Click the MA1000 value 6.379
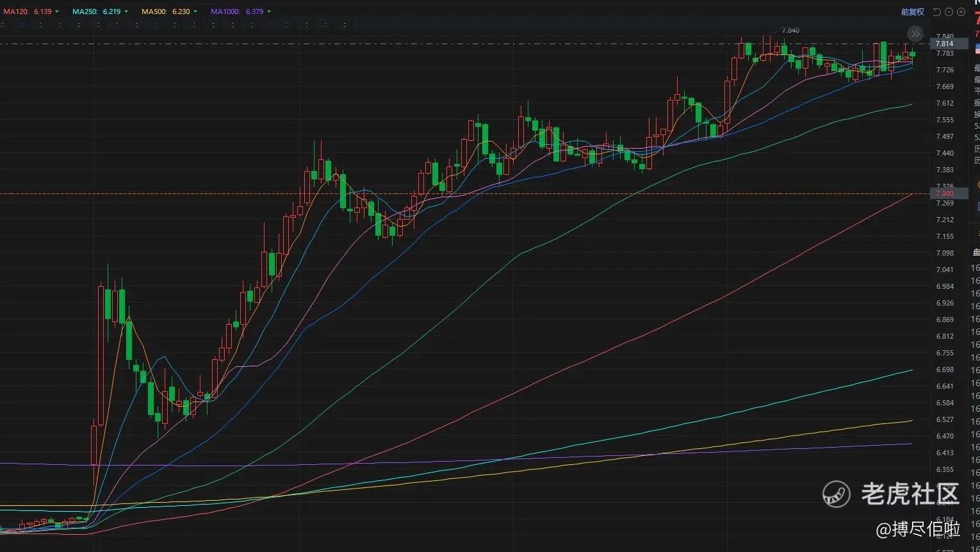The width and height of the screenshot is (980, 552). (254, 12)
